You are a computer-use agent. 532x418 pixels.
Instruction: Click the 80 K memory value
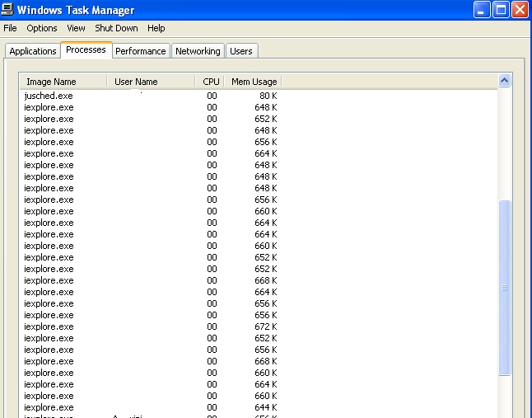tap(268, 96)
